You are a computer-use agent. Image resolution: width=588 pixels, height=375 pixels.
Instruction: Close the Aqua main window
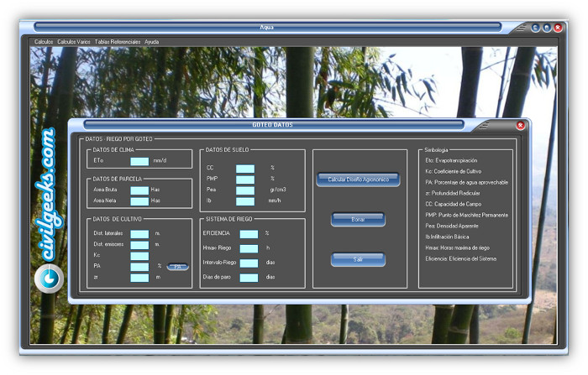[558, 28]
